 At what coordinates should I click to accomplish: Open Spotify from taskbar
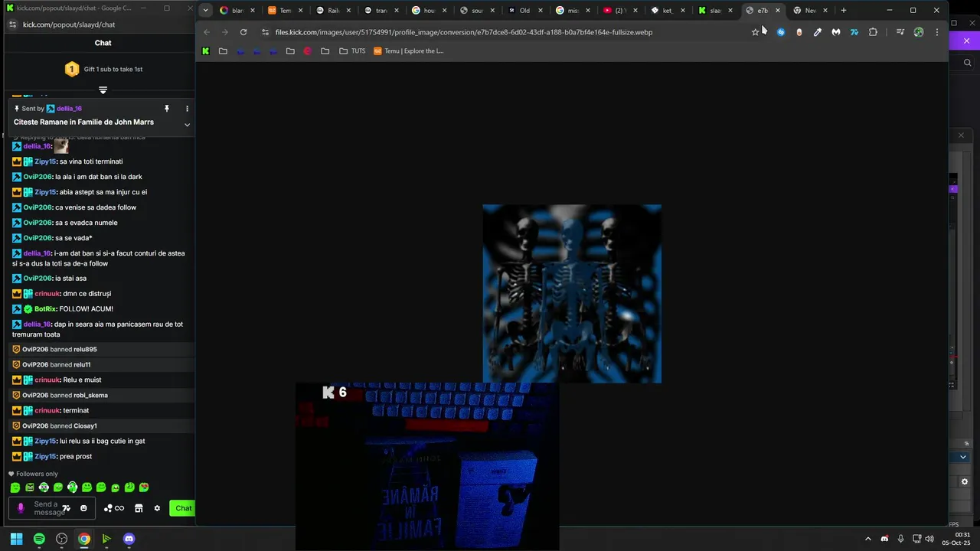pyautogui.click(x=39, y=539)
